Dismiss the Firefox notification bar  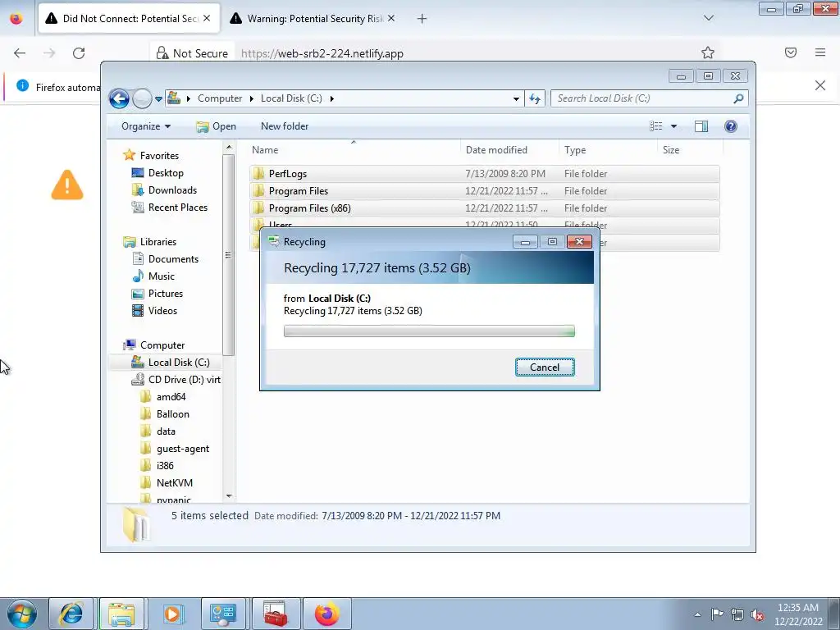click(820, 85)
